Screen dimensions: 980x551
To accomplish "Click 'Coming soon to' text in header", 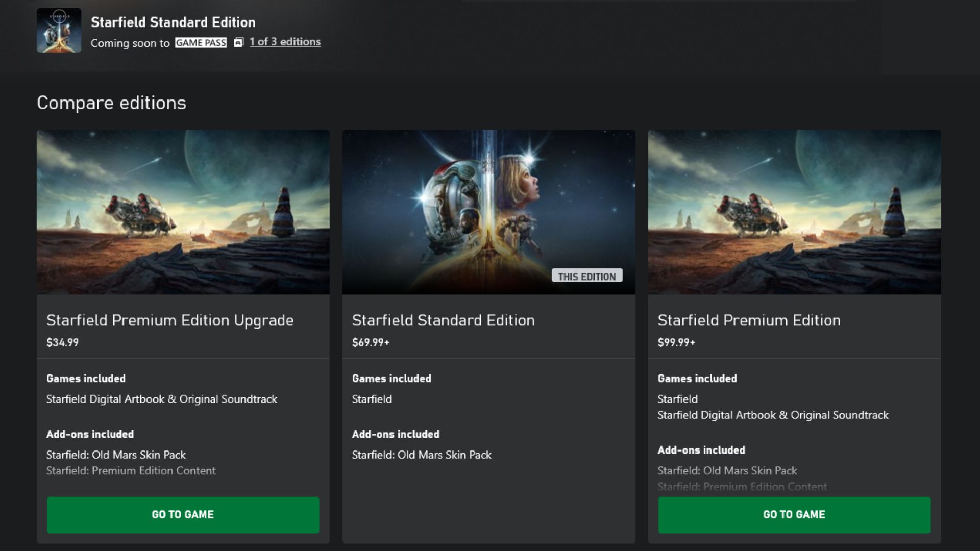I will 130,43.
